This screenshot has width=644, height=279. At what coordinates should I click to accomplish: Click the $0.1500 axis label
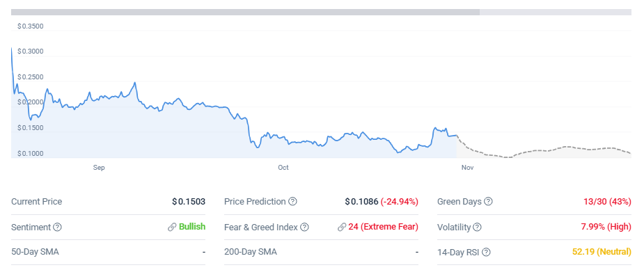[x=31, y=127]
